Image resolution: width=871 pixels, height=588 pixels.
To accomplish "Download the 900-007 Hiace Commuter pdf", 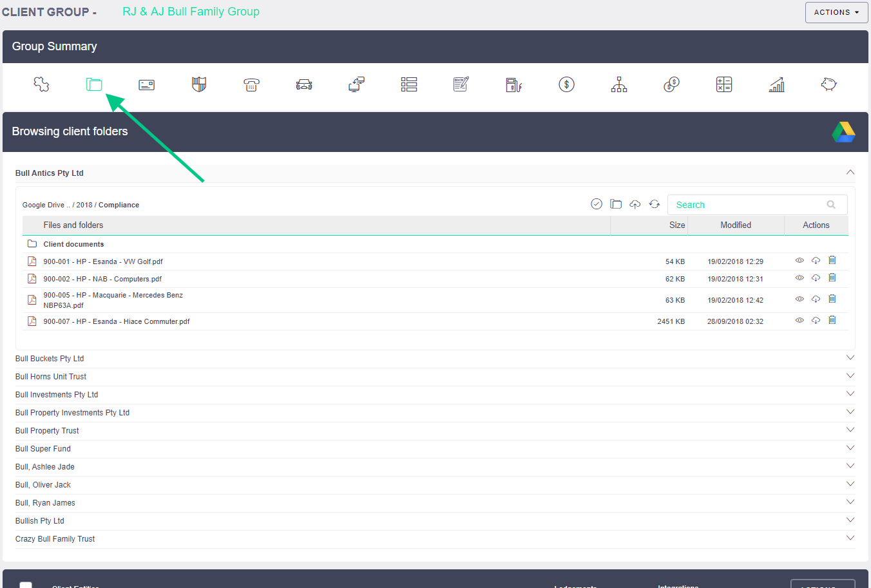I will 816,321.
